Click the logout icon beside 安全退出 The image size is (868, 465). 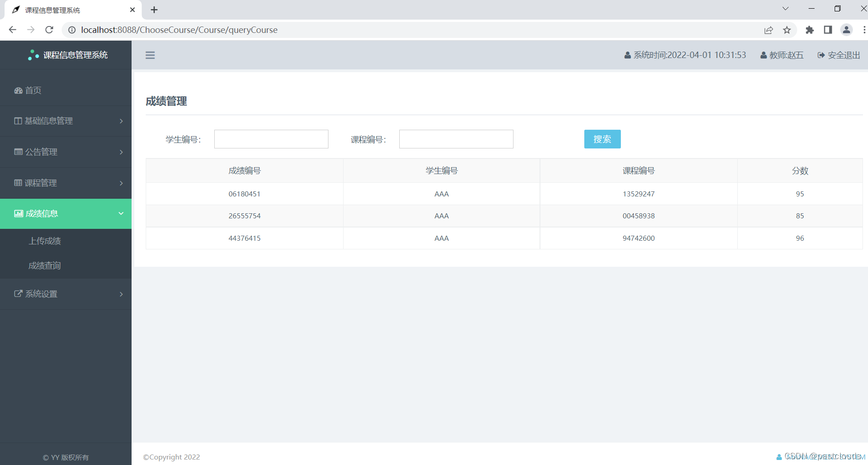821,55
